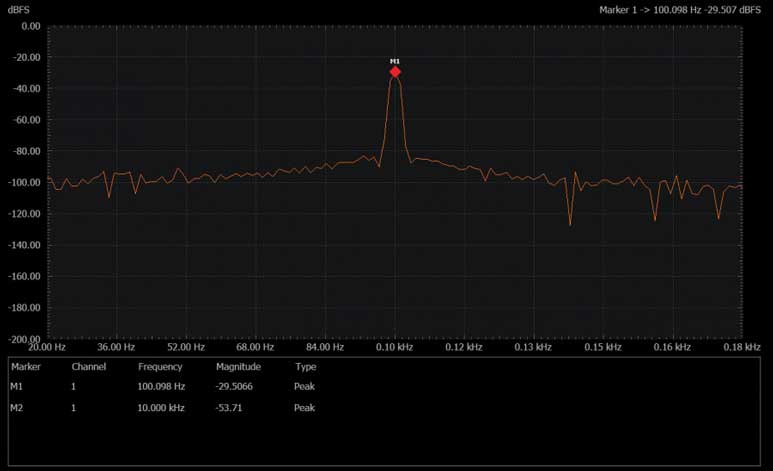Image resolution: width=773 pixels, height=471 pixels.
Task: Click the dBFS unit label above the graph
Action: (x=19, y=8)
